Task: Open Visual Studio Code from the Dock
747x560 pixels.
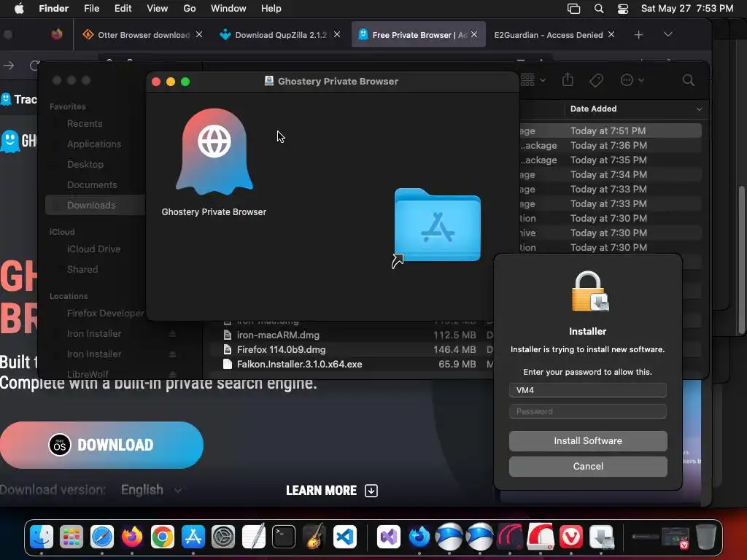Action: click(x=344, y=537)
